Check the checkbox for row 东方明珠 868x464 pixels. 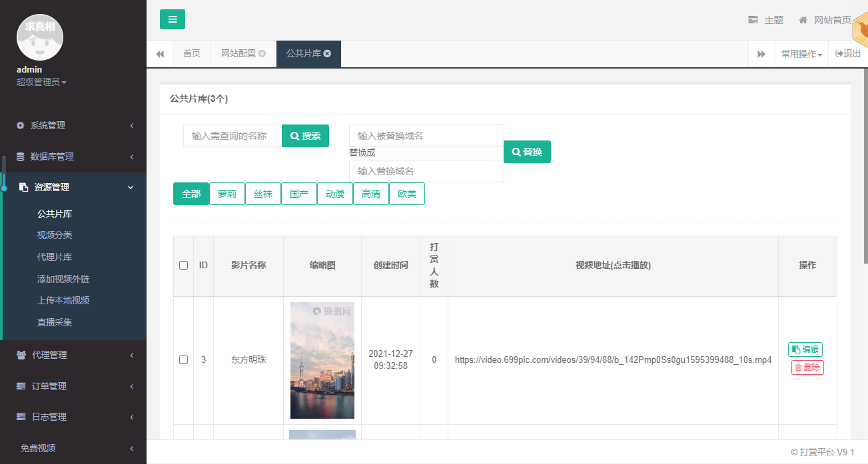point(184,360)
